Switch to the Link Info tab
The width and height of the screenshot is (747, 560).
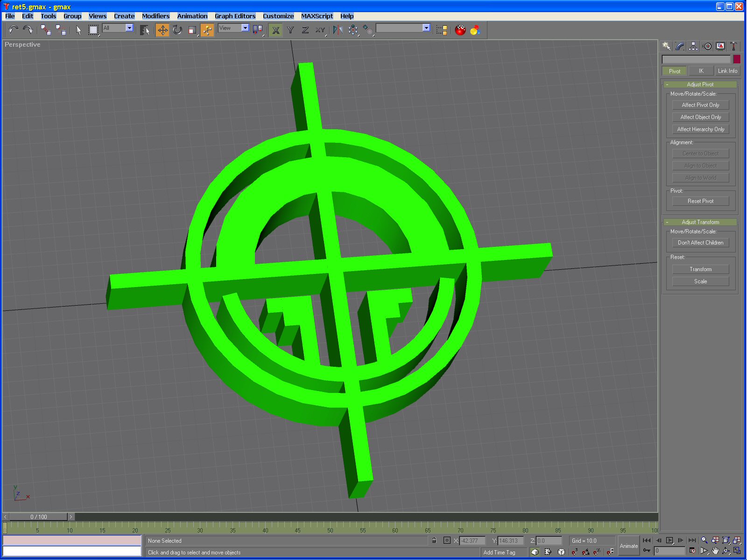[727, 71]
